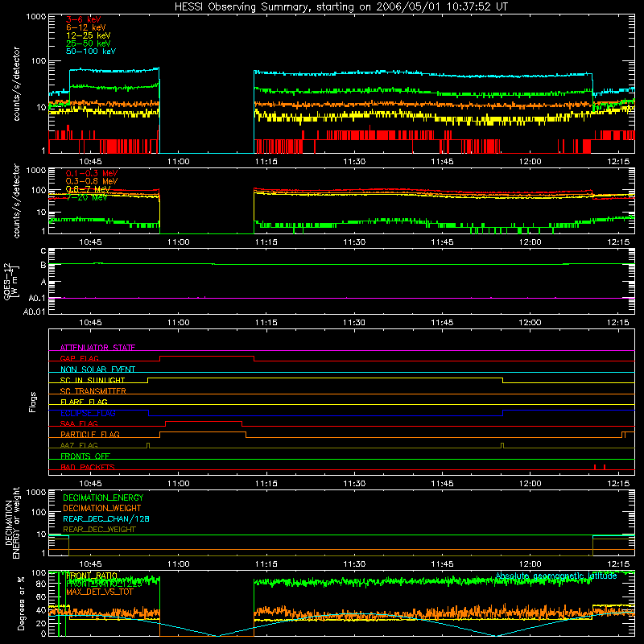This screenshot has width=644, height=644.
Task: Click the 12:00 tick under the GOES panel
Action: pyautogui.click(x=530, y=323)
